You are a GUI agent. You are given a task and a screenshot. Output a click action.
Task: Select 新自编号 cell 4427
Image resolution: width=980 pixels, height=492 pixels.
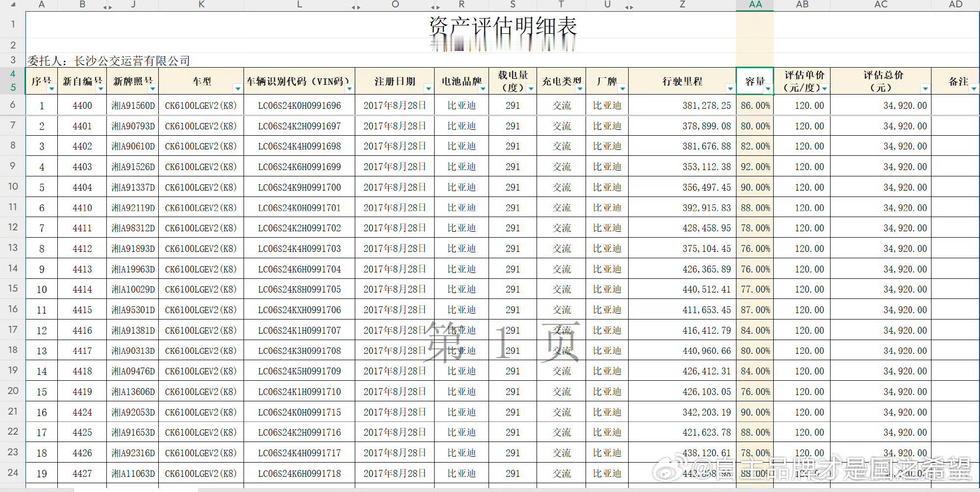pyautogui.click(x=82, y=473)
